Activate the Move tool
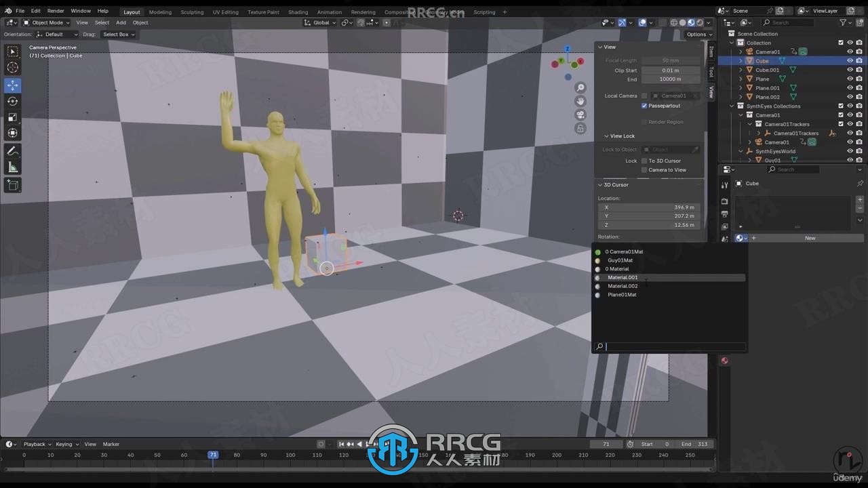This screenshot has width=868, height=488. click(x=13, y=85)
